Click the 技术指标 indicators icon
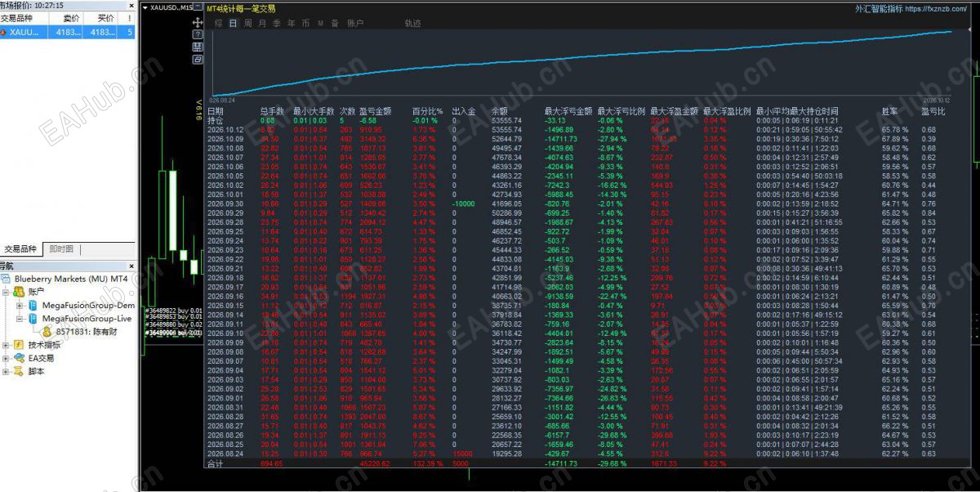The width and height of the screenshot is (980, 492). point(19,345)
